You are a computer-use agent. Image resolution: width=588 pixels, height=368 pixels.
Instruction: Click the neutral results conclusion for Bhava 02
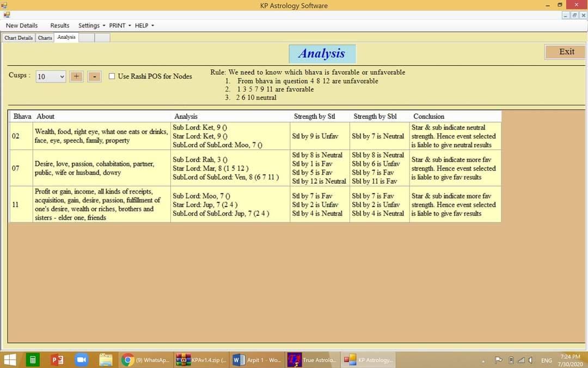click(455, 136)
